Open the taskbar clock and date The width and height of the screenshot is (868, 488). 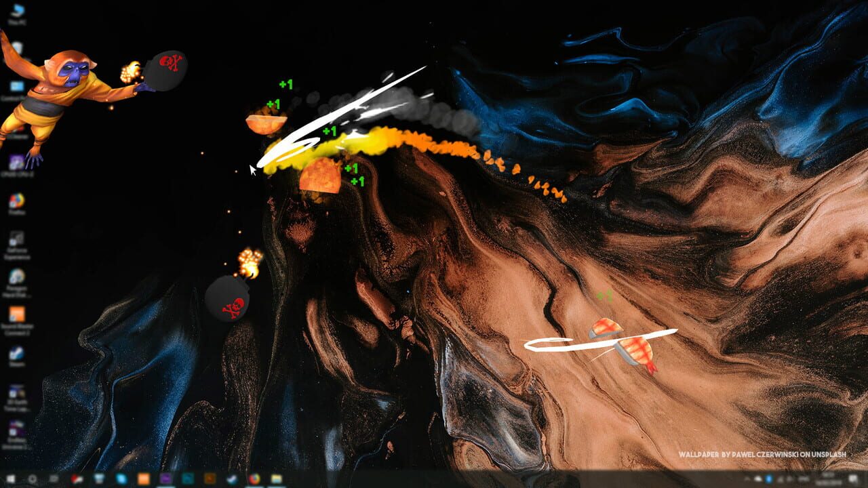point(829,479)
